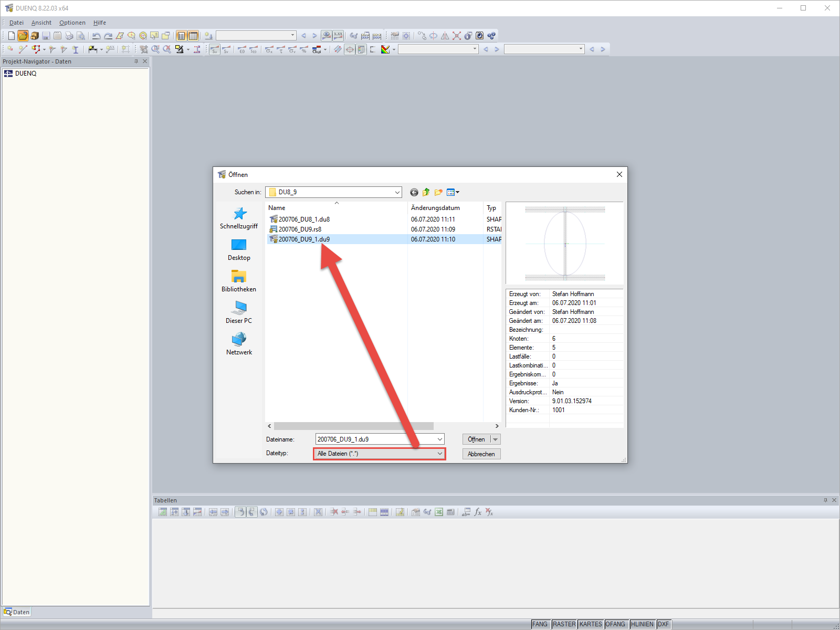Toggle the OFANG status bar button
The image size is (840, 630).
pos(616,624)
